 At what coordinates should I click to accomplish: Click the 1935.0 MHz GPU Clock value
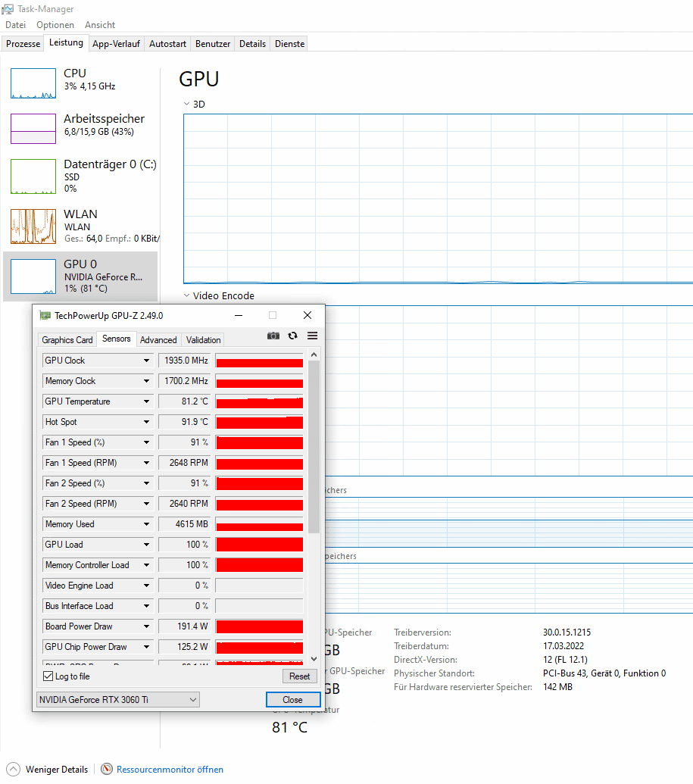(x=185, y=361)
